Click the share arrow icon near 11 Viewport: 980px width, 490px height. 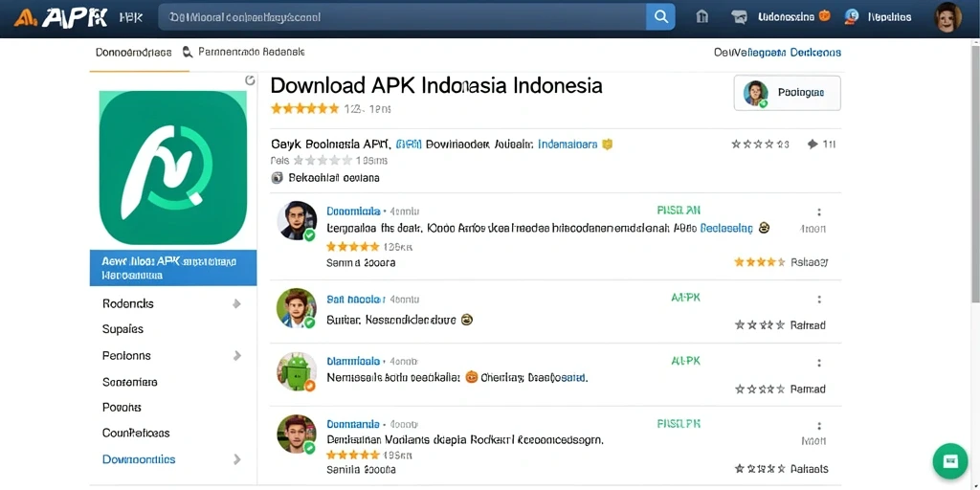tap(813, 145)
